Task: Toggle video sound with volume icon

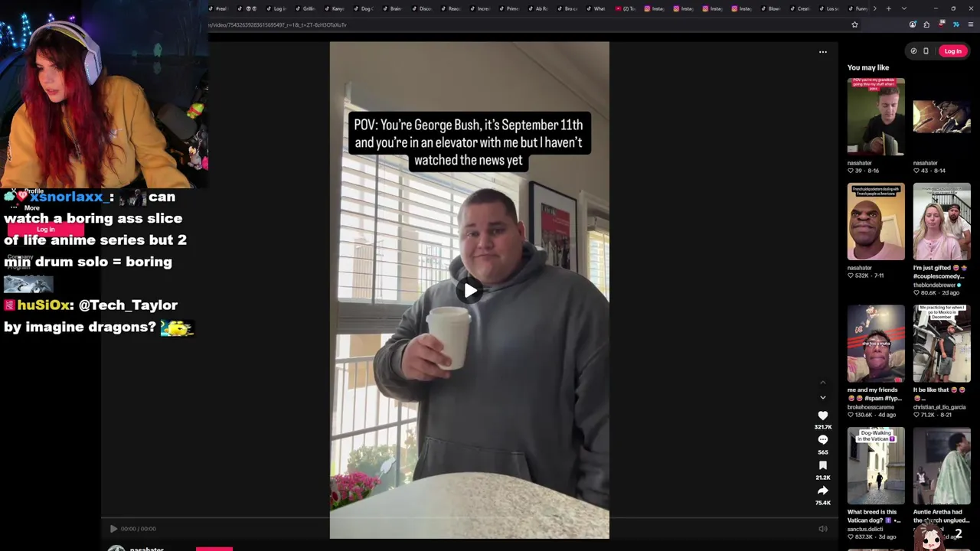Action: (x=823, y=529)
